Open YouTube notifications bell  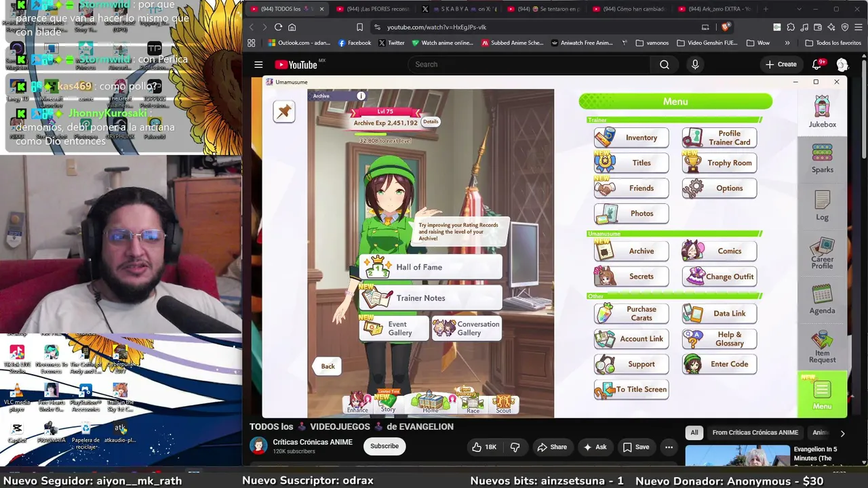[817, 64]
